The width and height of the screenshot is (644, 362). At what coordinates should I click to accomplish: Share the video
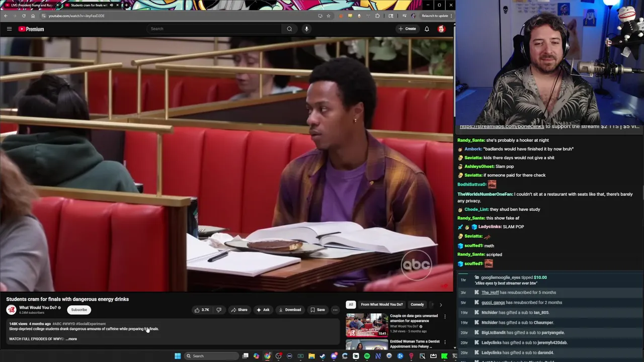tap(239, 310)
